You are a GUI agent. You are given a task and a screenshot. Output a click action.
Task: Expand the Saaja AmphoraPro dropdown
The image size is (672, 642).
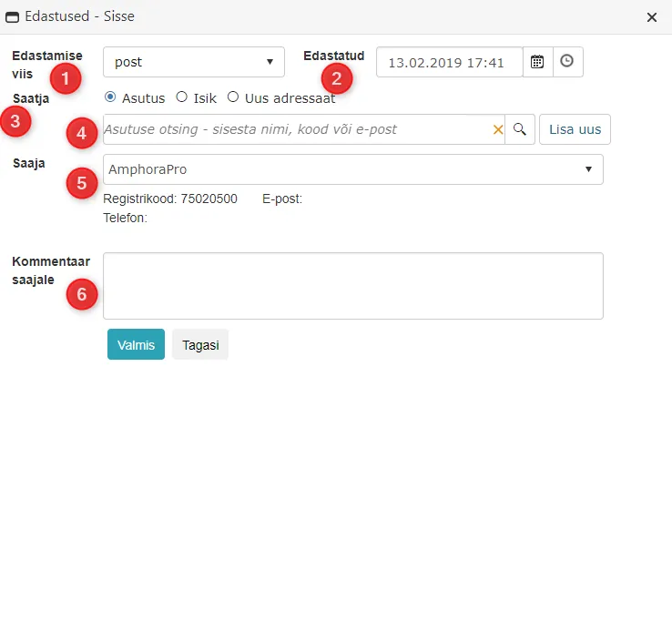[353, 169]
